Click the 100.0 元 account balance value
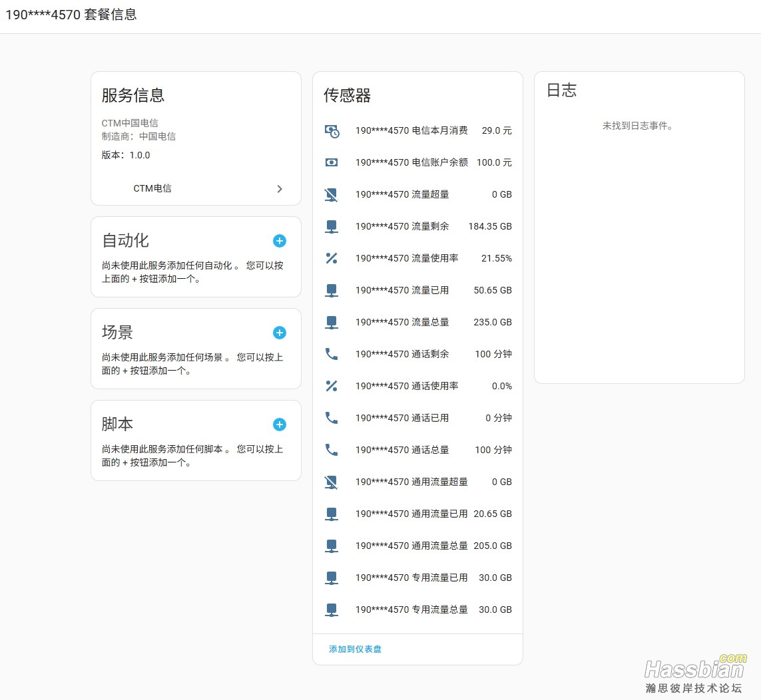 tap(494, 162)
